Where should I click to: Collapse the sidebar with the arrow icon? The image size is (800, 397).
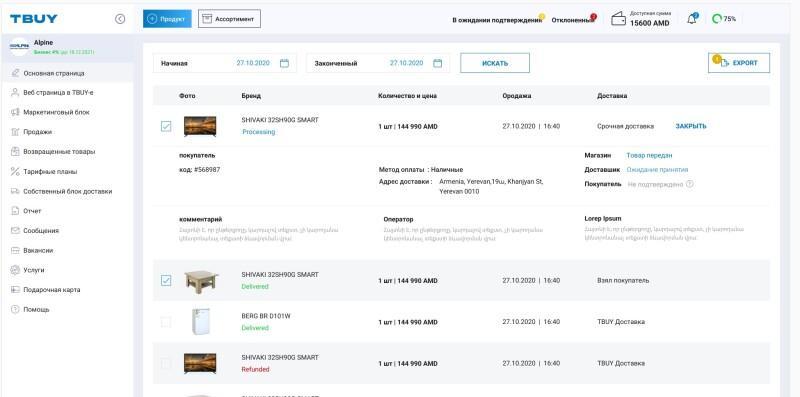point(120,19)
